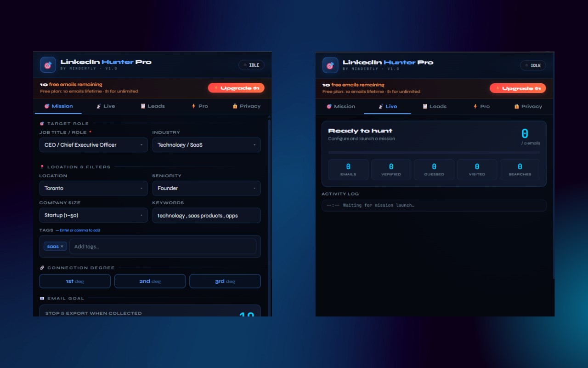Open the Location dropdown showing Toronto
The height and width of the screenshot is (368, 588).
coord(93,188)
